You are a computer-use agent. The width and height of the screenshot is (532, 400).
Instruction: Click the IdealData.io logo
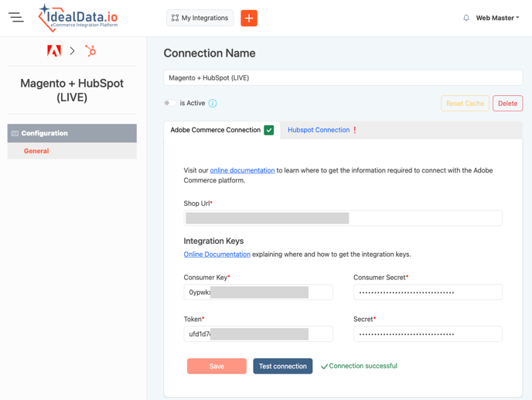pos(78,18)
